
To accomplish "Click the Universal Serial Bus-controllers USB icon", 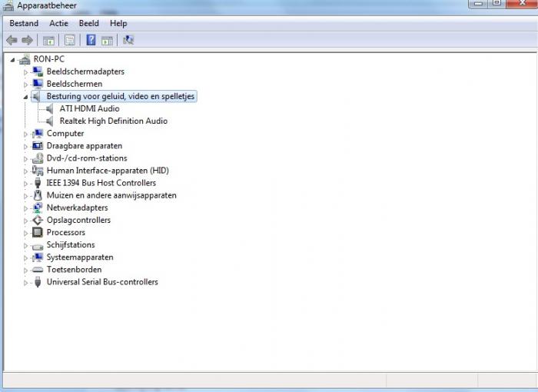I will click(x=38, y=282).
